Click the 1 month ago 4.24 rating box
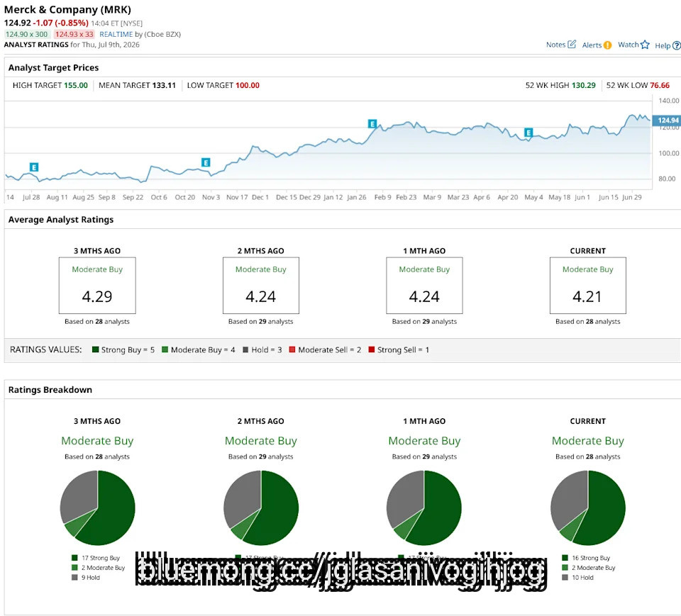 coord(424,285)
